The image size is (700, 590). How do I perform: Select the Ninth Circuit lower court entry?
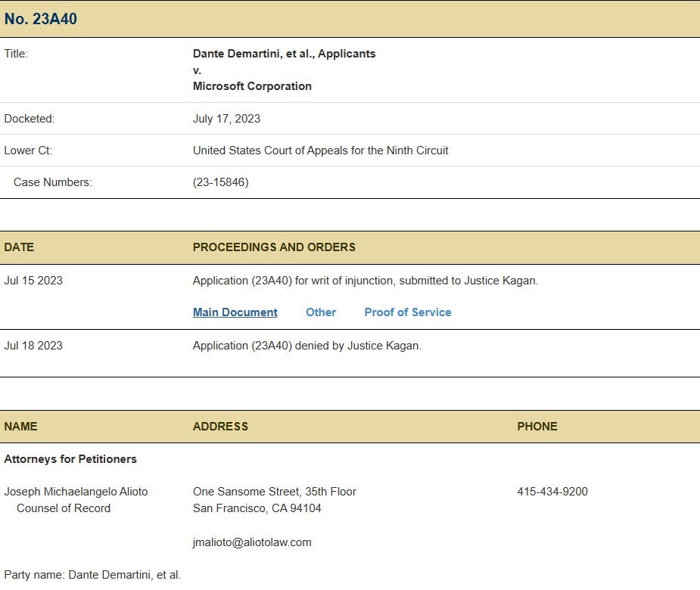[321, 151]
